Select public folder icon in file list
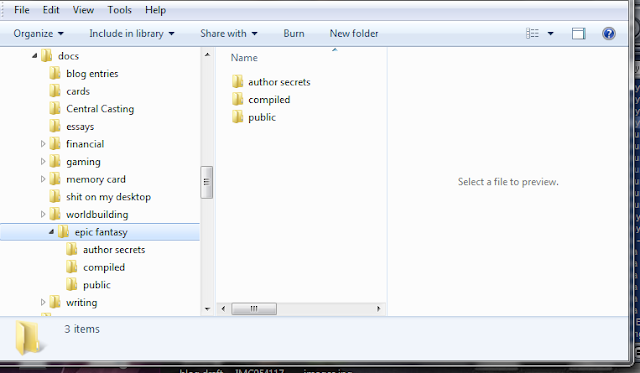 pyautogui.click(x=237, y=117)
